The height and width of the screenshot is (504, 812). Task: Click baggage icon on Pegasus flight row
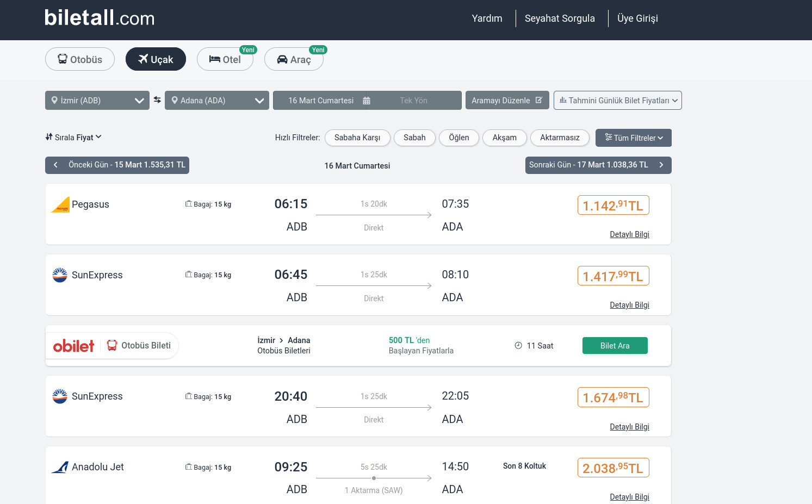tap(188, 204)
